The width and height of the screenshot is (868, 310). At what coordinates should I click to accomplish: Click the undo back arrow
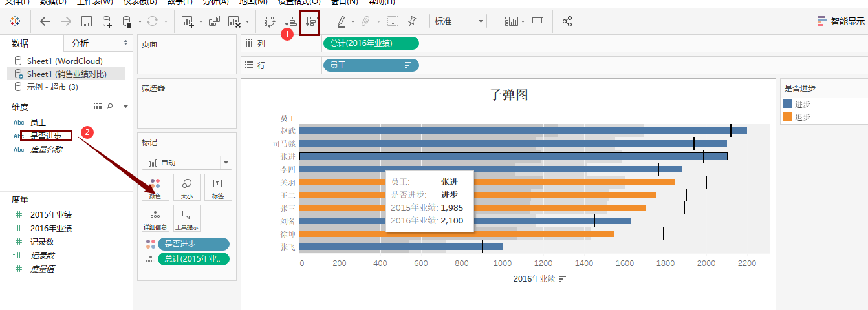(x=45, y=21)
